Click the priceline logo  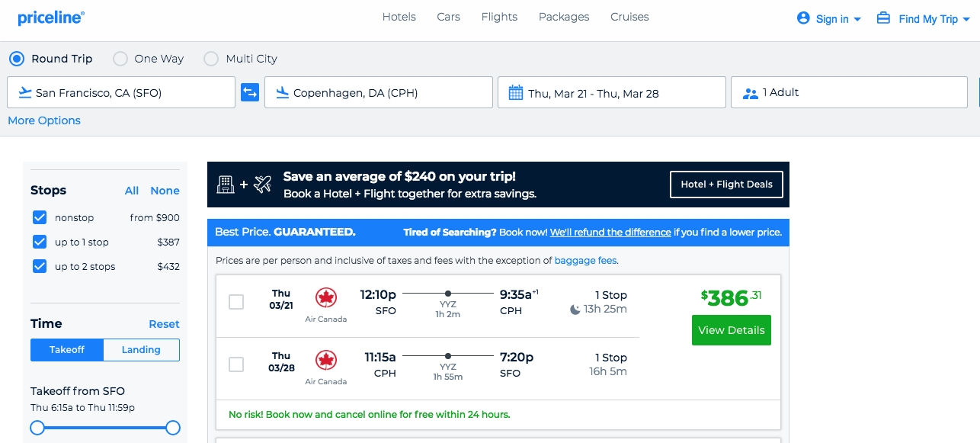51,18
